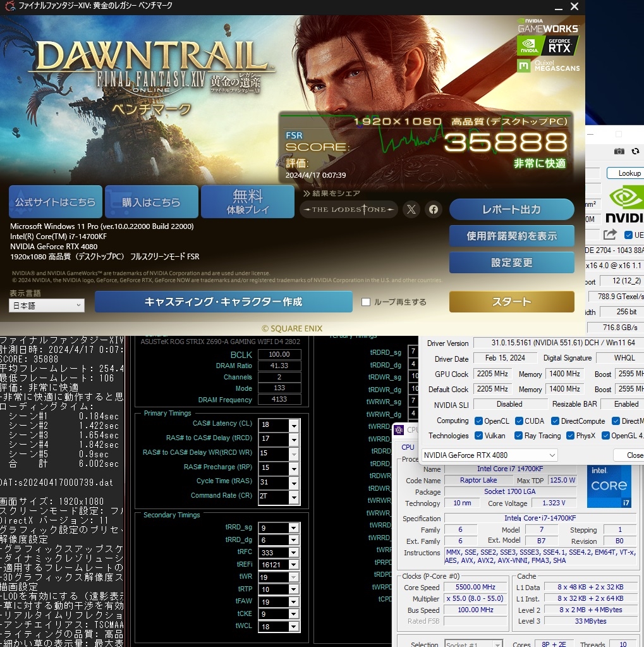Close the FFXIV benchmark window

(574, 6)
